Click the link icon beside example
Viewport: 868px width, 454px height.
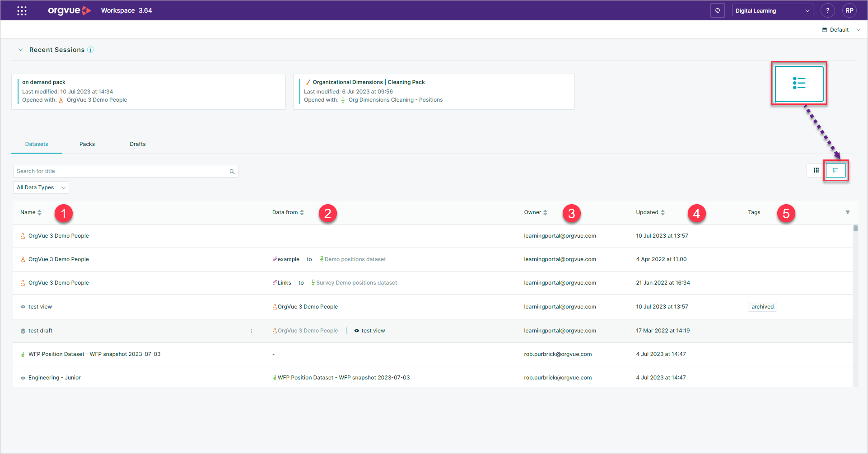tap(275, 259)
